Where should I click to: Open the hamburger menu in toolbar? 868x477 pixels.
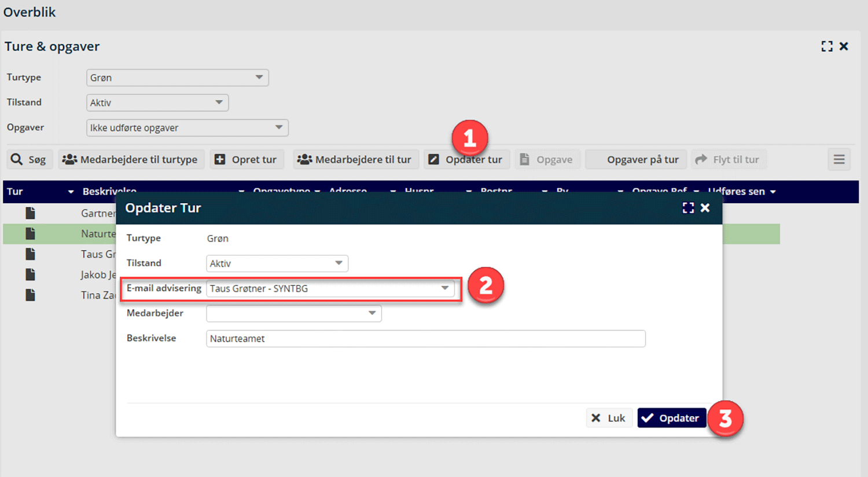838,160
